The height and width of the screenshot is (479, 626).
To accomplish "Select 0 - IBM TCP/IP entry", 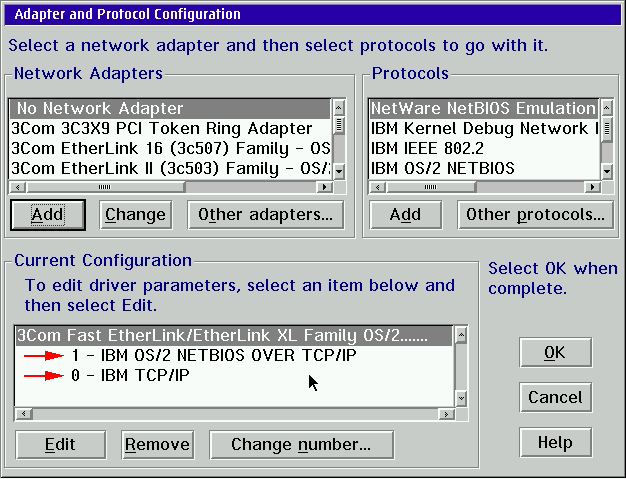I will click(x=234, y=375).
